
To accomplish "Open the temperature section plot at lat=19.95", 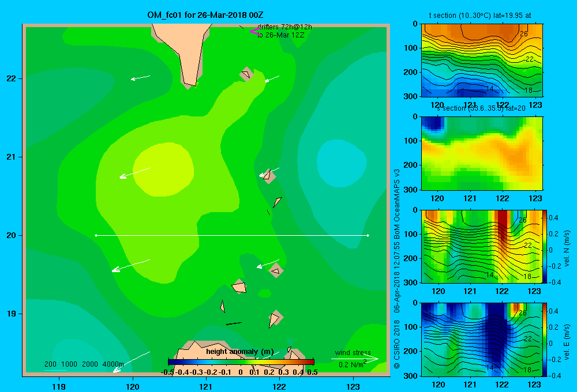I will tap(482, 61).
